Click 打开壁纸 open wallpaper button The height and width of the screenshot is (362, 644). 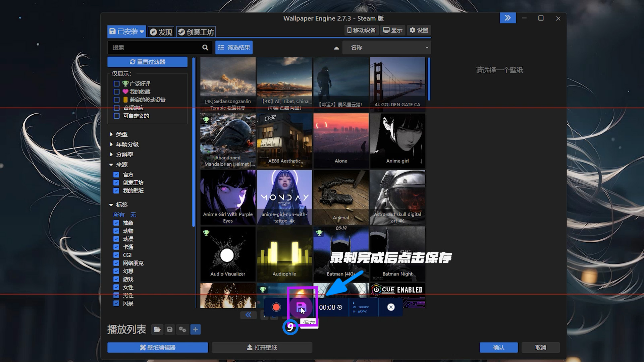point(262,348)
